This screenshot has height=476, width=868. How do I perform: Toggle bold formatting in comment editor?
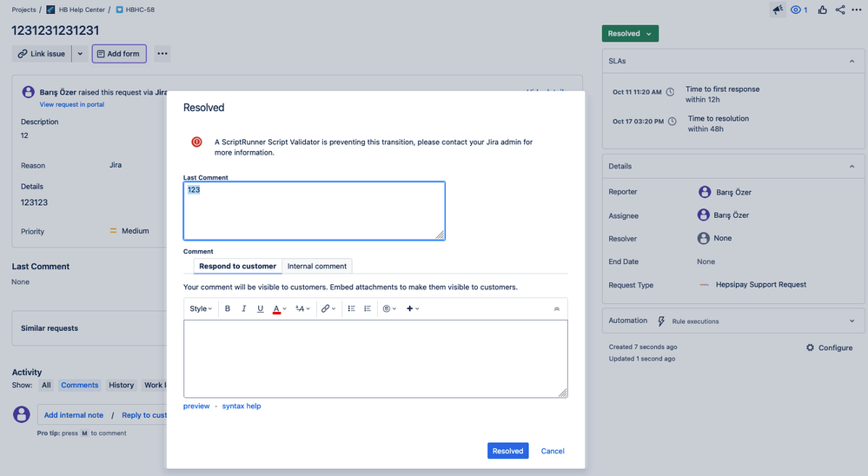point(227,309)
